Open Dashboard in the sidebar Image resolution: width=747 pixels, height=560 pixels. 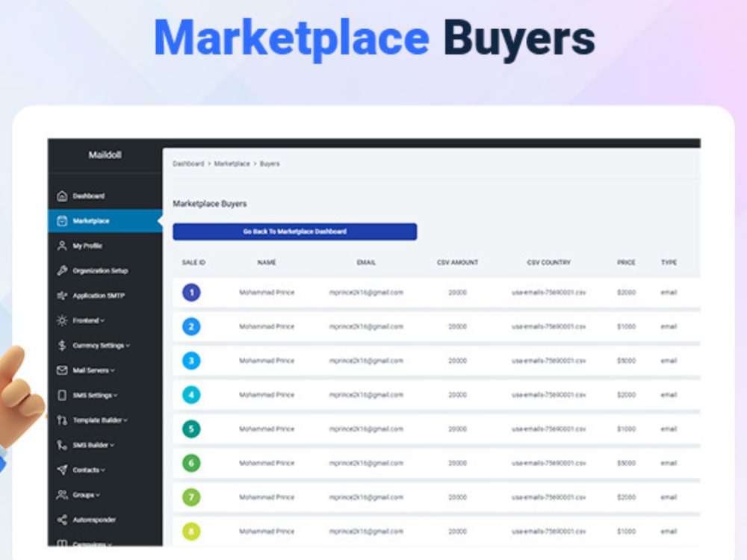point(89,196)
